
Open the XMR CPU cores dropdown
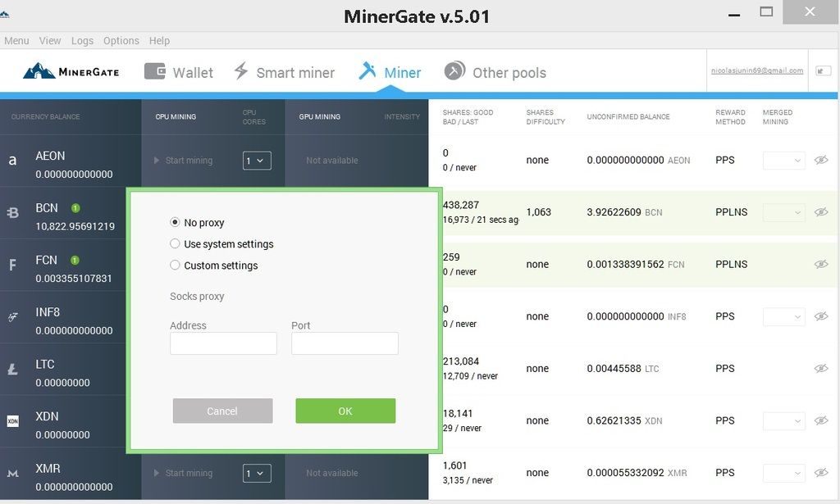click(x=257, y=473)
